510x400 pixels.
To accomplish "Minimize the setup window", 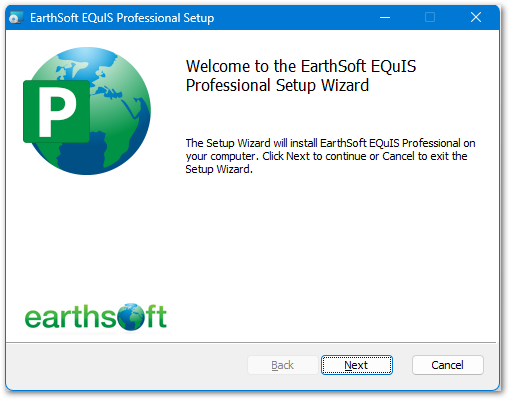I will [x=385, y=17].
